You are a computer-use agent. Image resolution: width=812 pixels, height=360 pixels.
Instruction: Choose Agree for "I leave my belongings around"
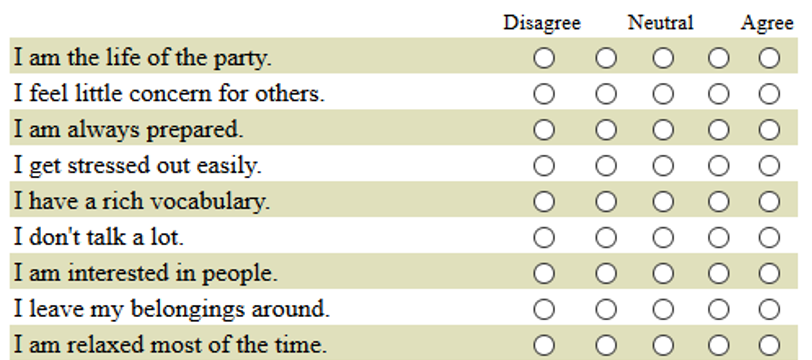pos(769,310)
